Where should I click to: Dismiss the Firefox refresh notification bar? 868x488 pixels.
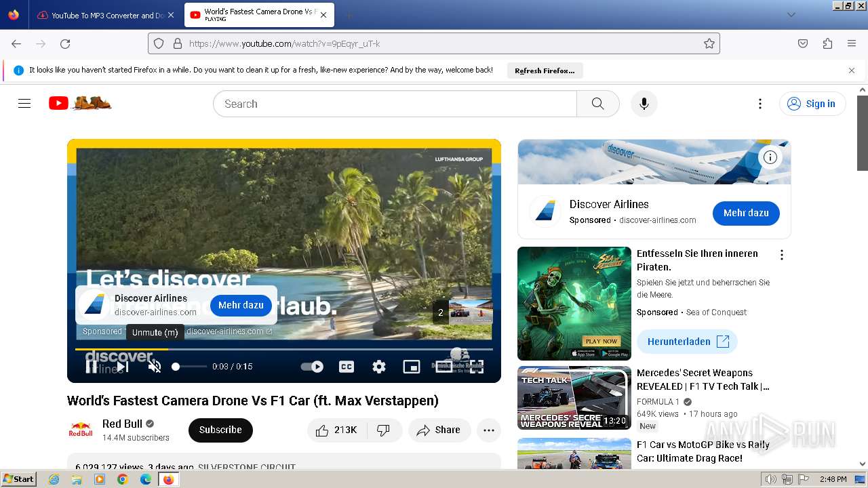[x=852, y=70]
